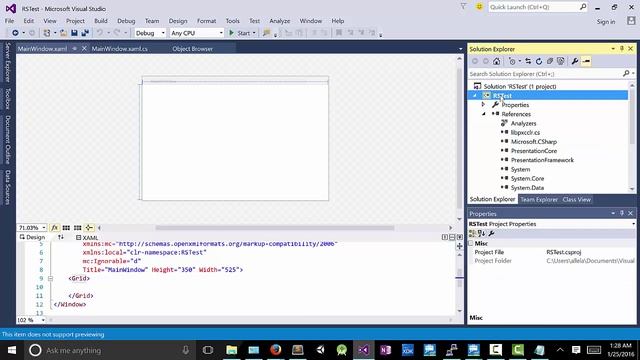Switch to Object Browser tab

[192, 49]
